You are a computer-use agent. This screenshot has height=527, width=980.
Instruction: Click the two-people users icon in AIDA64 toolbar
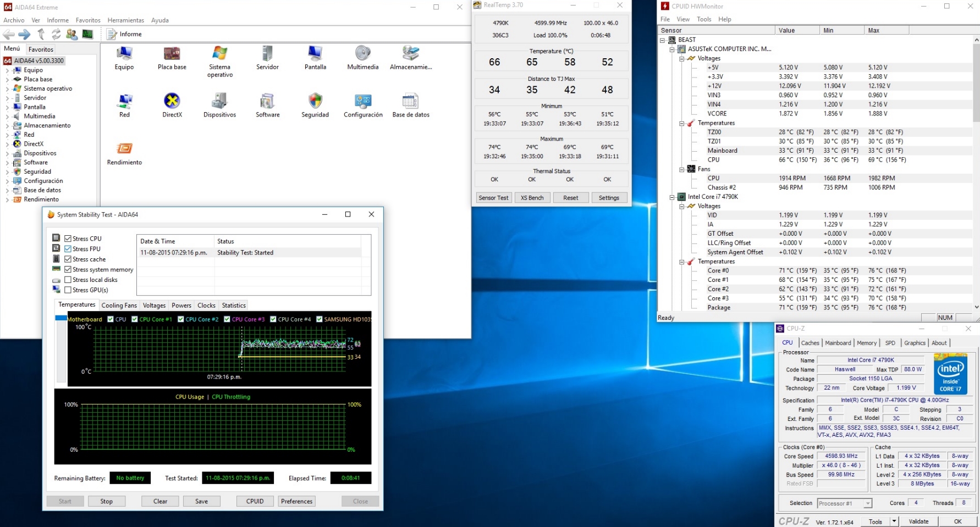[x=71, y=34]
